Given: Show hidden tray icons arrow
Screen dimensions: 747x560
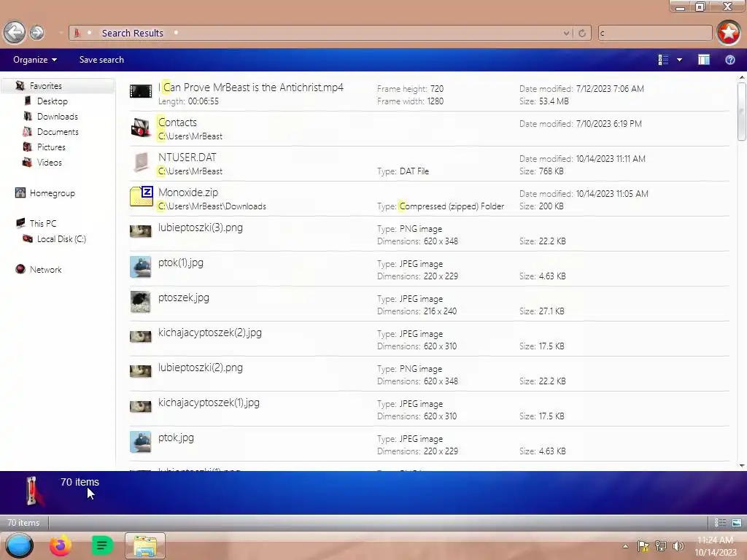Looking at the screenshot, I should (x=625, y=546).
